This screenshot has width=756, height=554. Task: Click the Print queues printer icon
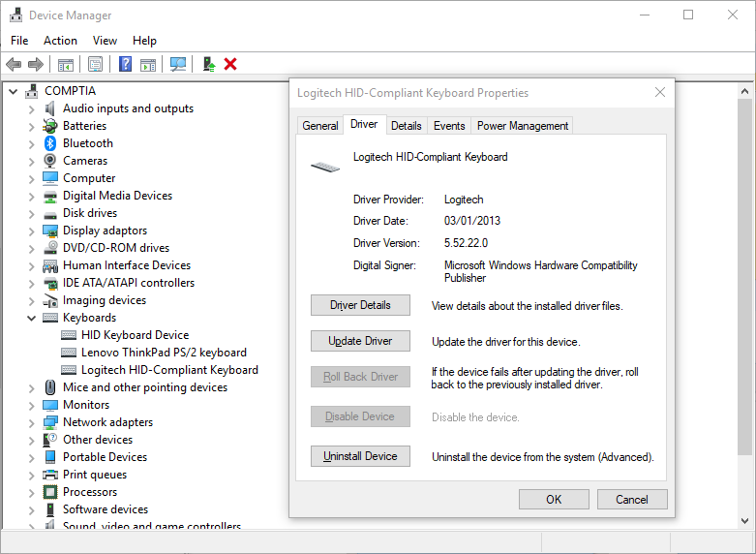50,475
